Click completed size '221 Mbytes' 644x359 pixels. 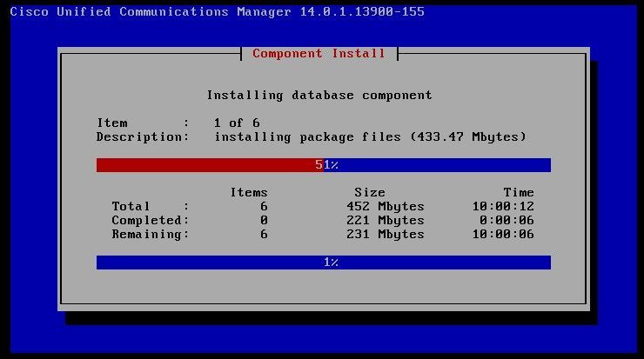386,220
